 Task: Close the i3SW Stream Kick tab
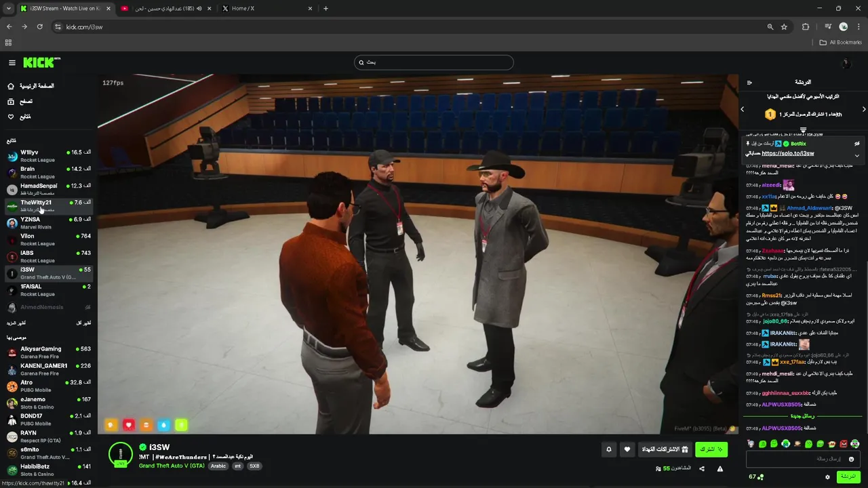tap(108, 8)
